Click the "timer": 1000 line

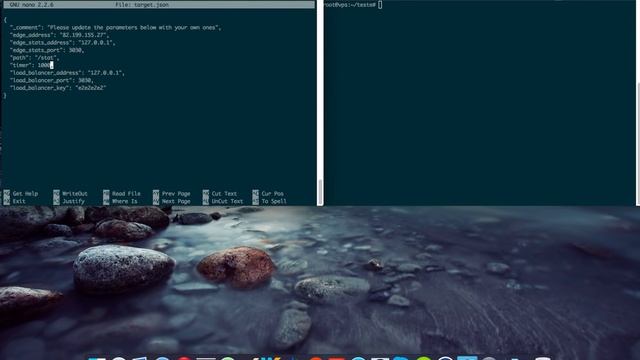tap(31, 65)
